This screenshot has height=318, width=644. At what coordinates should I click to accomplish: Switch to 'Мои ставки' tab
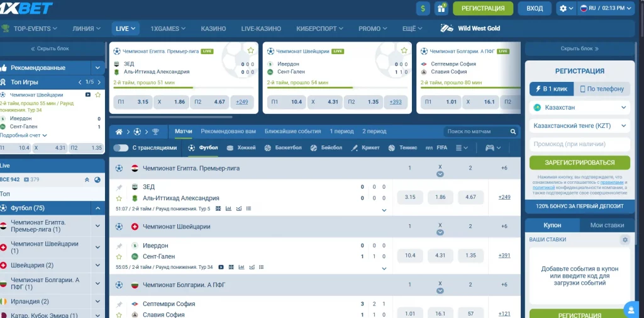tap(607, 225)
